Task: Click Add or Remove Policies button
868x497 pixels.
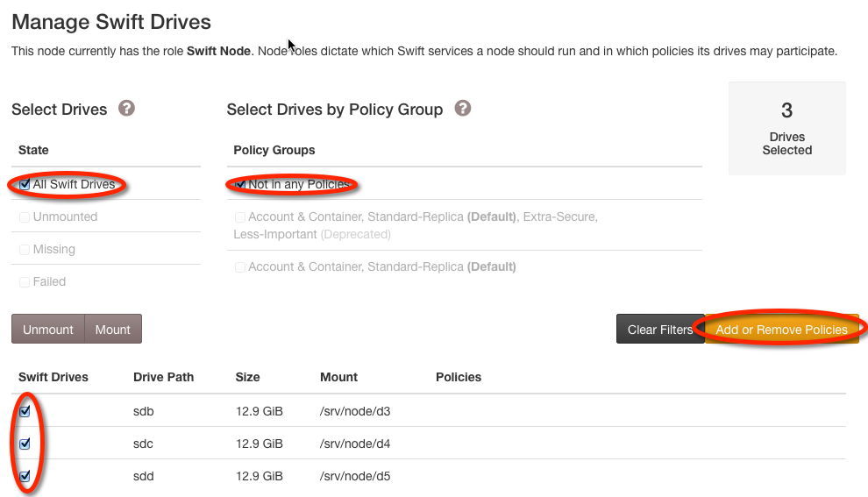Action: [x=782, y=330]
